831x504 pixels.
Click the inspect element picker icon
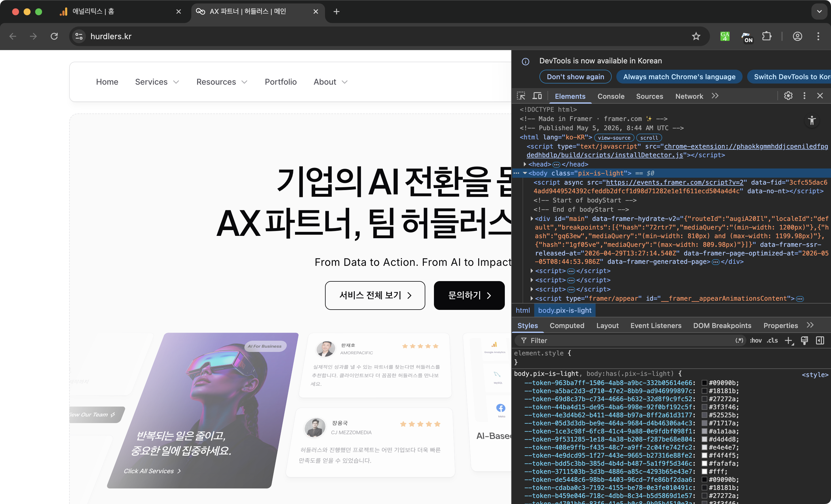click(x=521, y=96)
